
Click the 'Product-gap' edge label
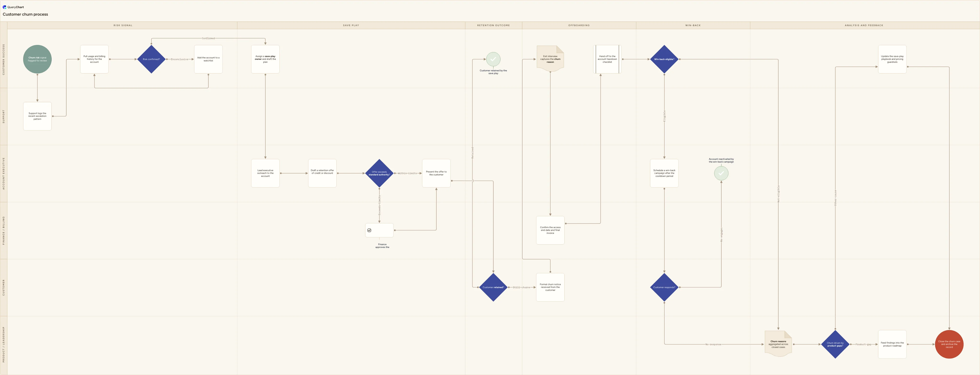[x=863, y=345]
